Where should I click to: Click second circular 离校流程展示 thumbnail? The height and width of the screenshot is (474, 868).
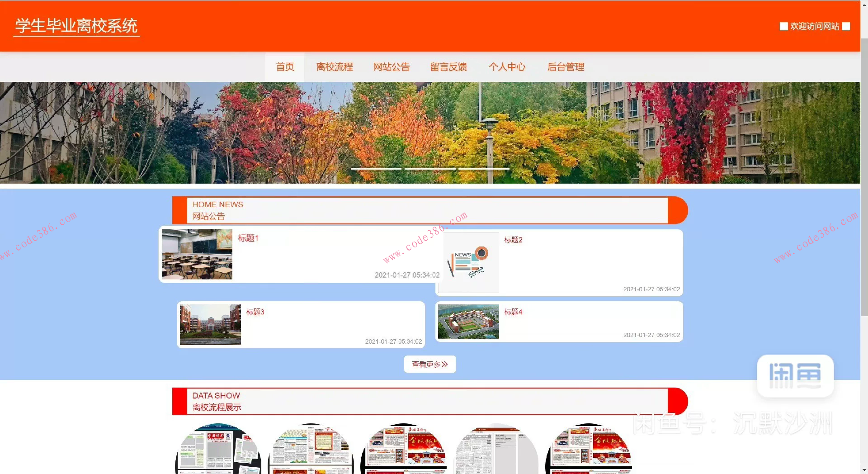(311, 449)
